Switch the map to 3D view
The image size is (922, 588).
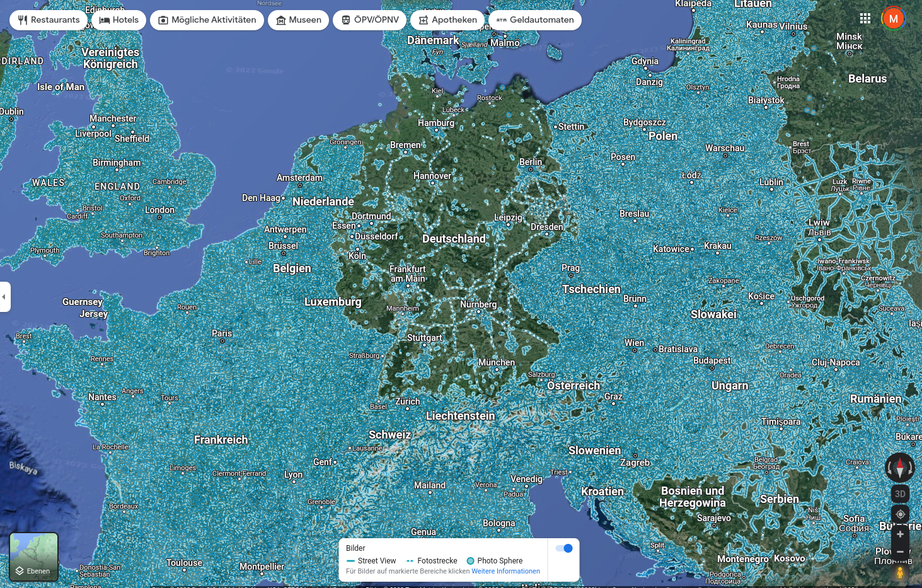[x=900, y=494]
